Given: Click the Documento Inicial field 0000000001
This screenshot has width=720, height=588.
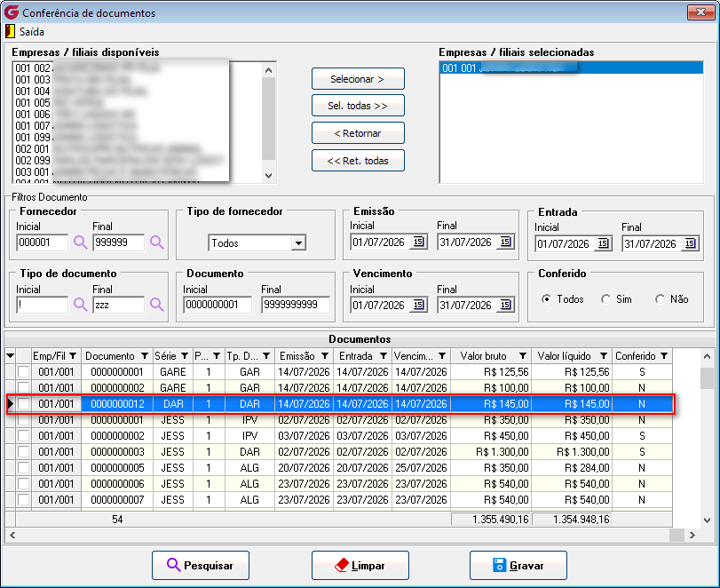Looking at the screenshot, I should (x=218, y=305).
